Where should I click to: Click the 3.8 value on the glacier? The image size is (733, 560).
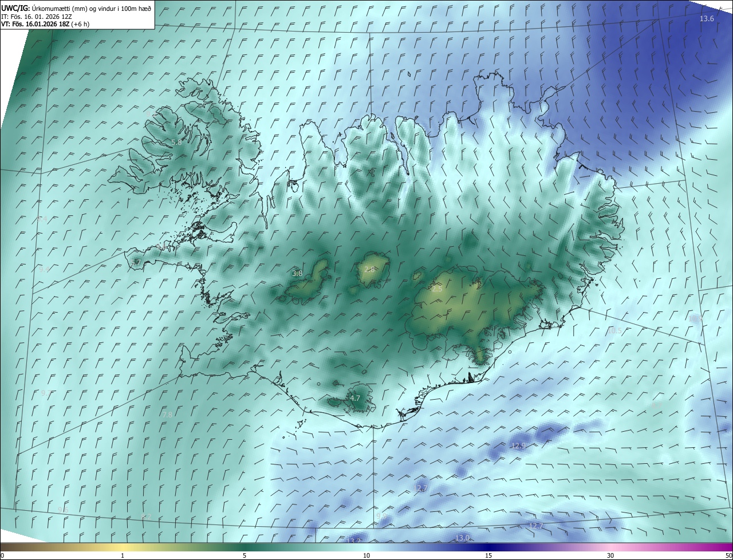click(x=297, y=274)
